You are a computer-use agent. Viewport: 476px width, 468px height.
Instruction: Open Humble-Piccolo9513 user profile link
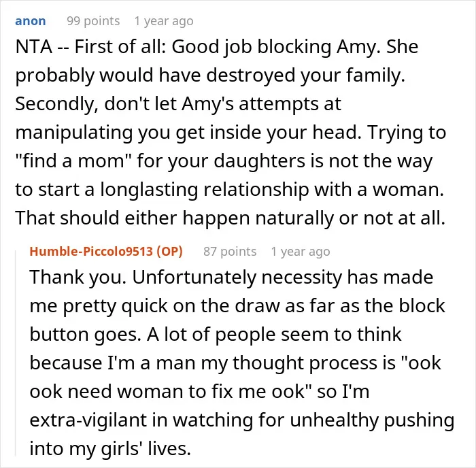point(91,252)
